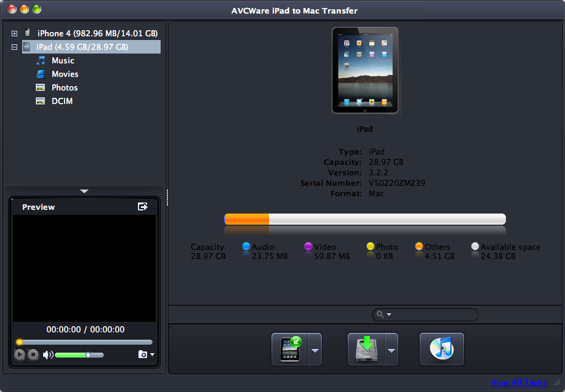Expand the iPhone 4 device tree
Image resolution: width=565 pixels, height=392 pixels.
click(14, 33)
